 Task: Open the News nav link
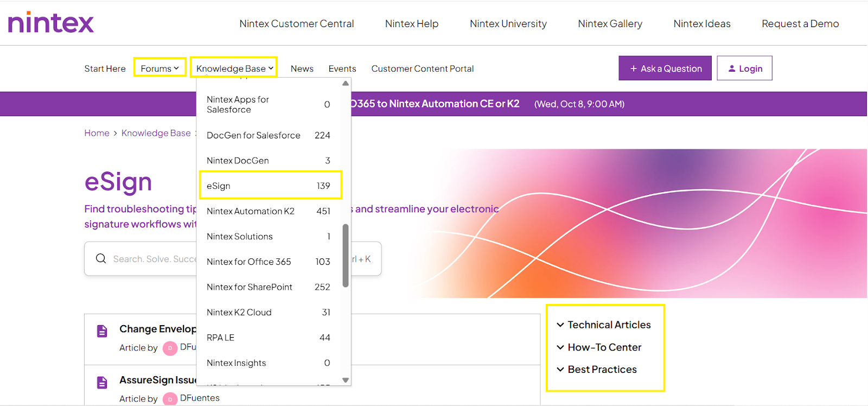302,68
